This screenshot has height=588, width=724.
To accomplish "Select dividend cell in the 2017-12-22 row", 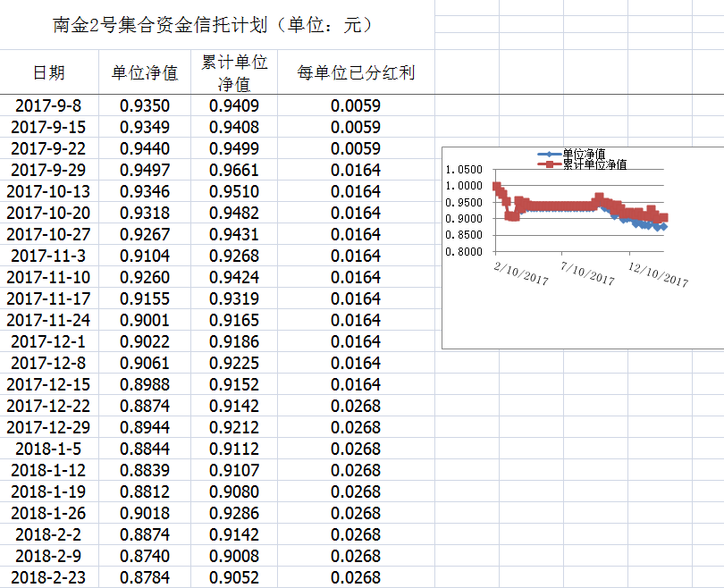I will coord(356,406).
